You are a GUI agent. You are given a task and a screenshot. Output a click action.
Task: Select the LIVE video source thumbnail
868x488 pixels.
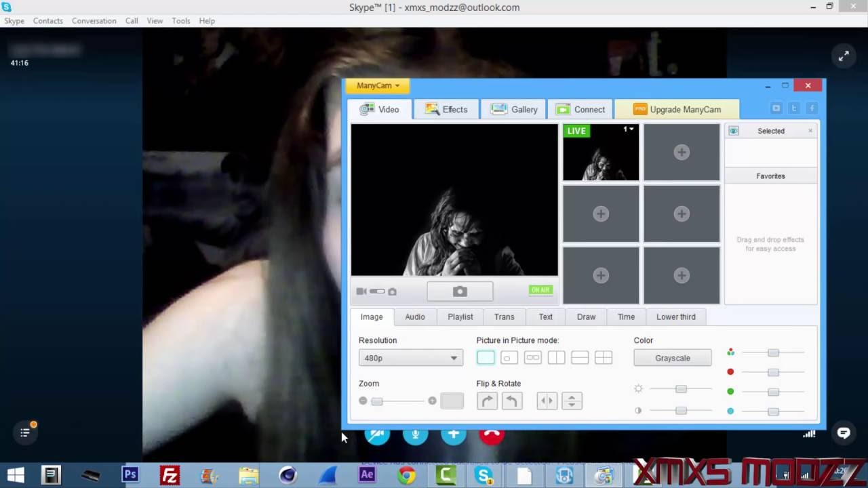(x=601, y=152)
